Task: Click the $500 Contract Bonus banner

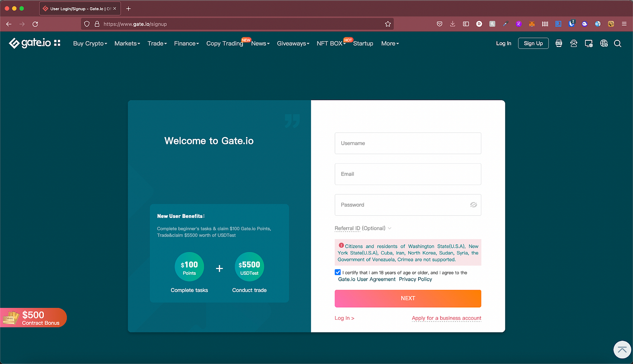Action: pyautogui.click(x=33, y=317)
